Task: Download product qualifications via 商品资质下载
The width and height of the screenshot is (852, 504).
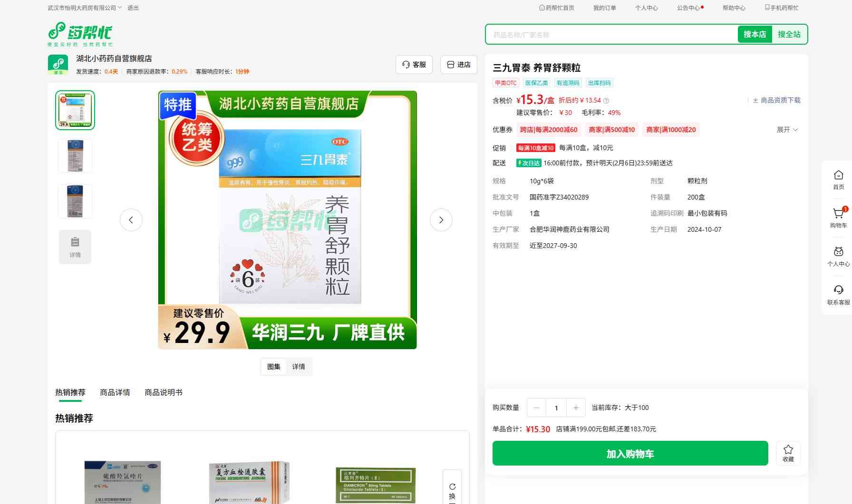Action: (776, 100)
